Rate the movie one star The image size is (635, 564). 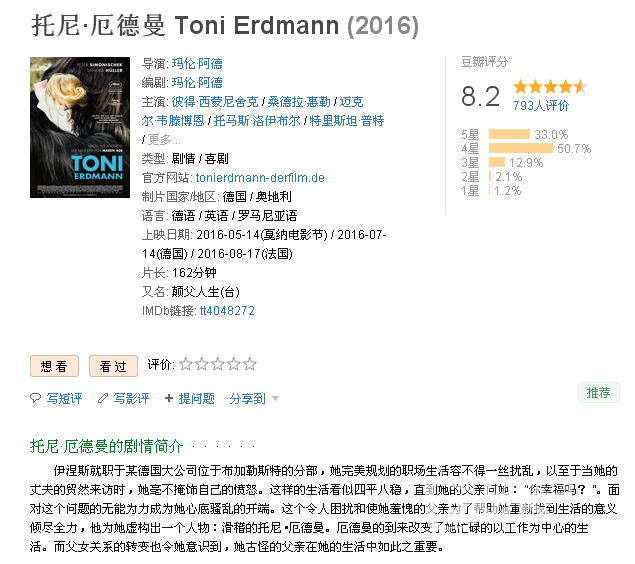[x=185, y=364]
